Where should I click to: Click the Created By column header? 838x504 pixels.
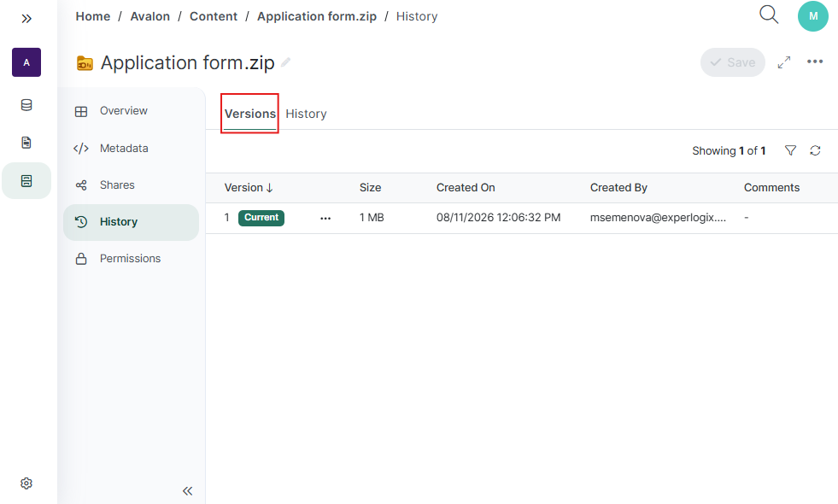(x=618, y=188)
